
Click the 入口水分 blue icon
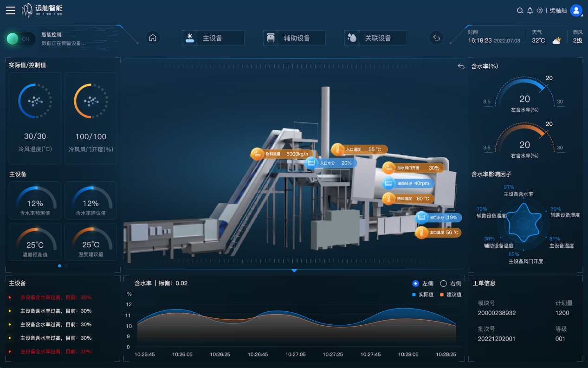[x=311, y=163]
